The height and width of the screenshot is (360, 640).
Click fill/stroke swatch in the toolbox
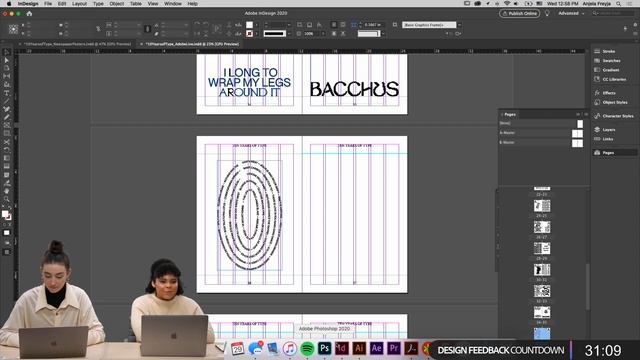click(6, 215)
